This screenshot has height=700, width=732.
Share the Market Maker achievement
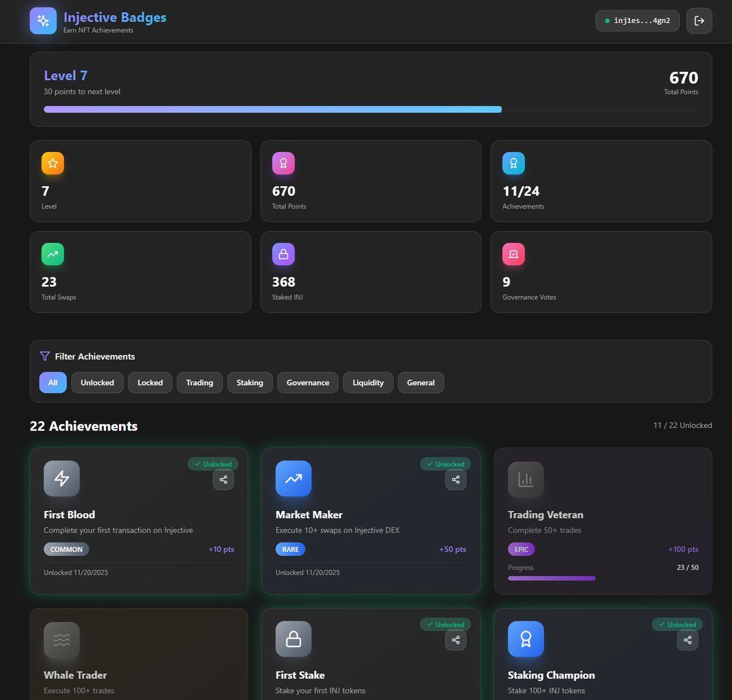[x=456, y=480]
